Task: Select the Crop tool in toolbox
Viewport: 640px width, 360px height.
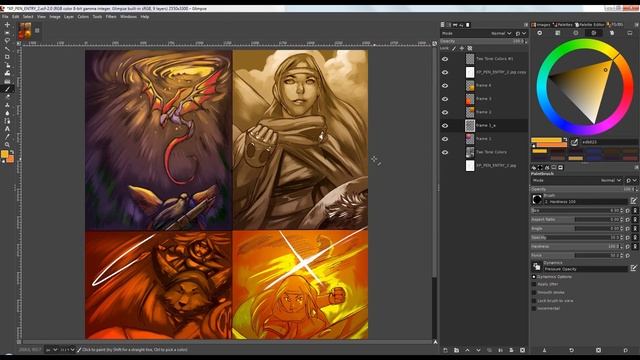Action: tap(7, 57)
